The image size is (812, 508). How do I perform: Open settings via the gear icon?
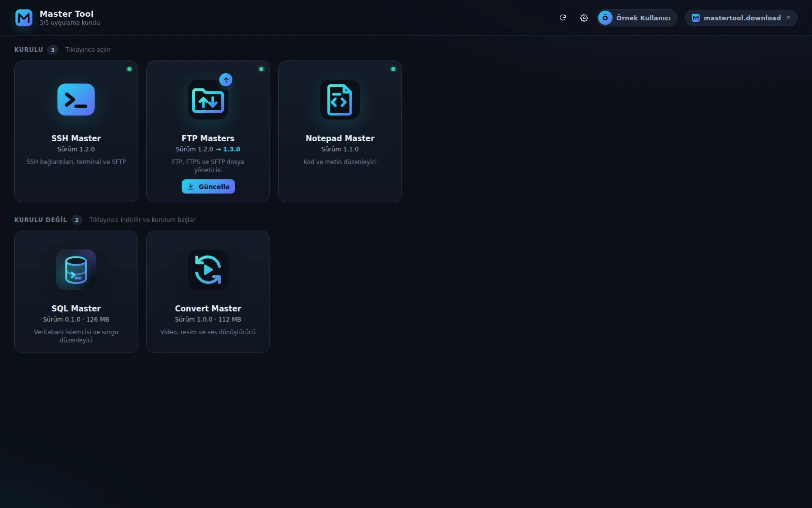(x=584, y=18)
